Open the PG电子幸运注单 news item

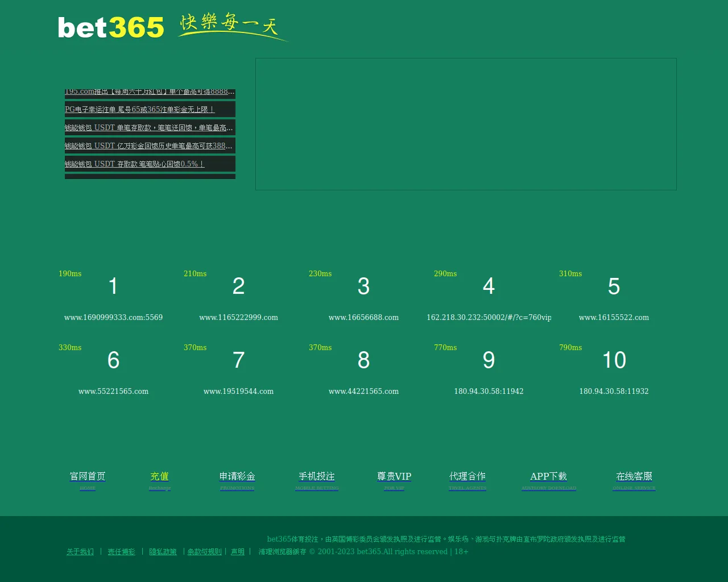tap(139, 109)
